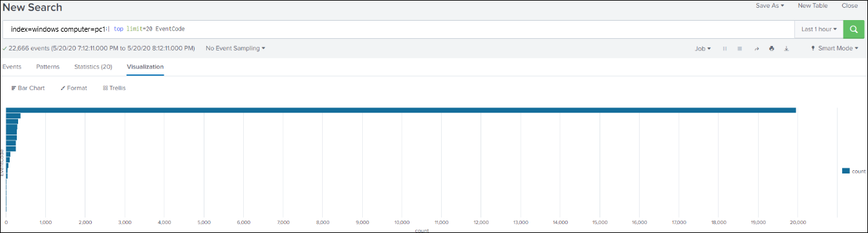Image resolution: width=868 pixels, height=233 pixels.
Task: Change the Smart Mode search mode
Action: click(834, 49)
